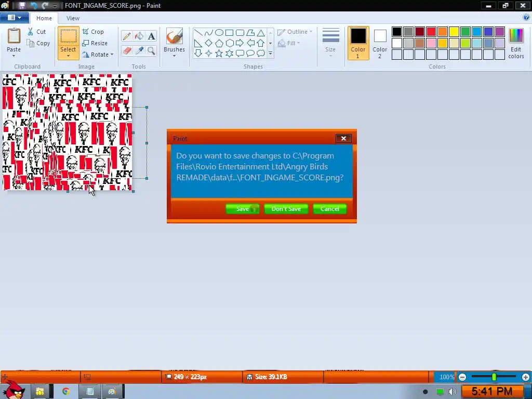Select the Color picker eyedropper tool

(139, 50)
